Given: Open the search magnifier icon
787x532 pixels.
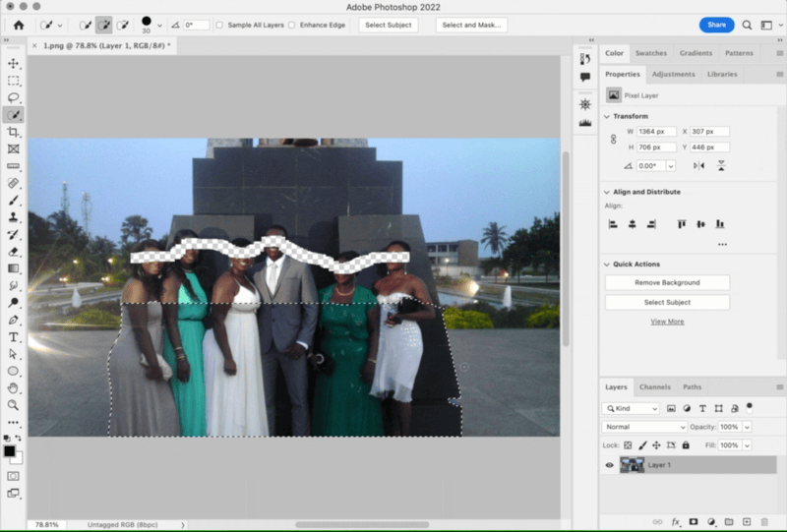Looking at the screenshot, I should pos(747,26).
